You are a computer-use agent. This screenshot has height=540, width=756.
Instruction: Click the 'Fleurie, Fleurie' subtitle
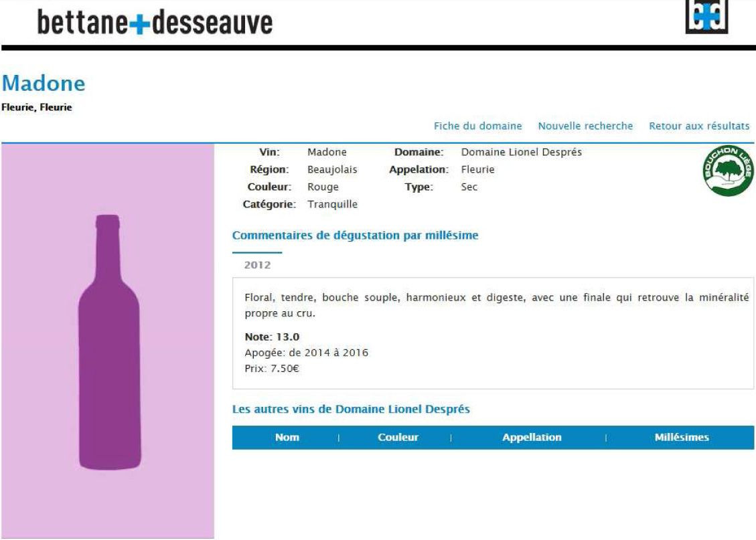(x=37, y=107)
